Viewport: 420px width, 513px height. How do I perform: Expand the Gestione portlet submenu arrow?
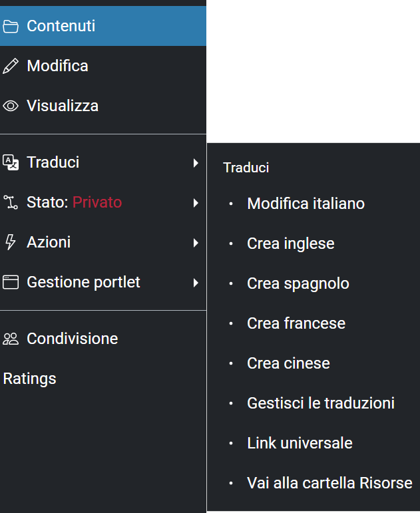(196, 282)
